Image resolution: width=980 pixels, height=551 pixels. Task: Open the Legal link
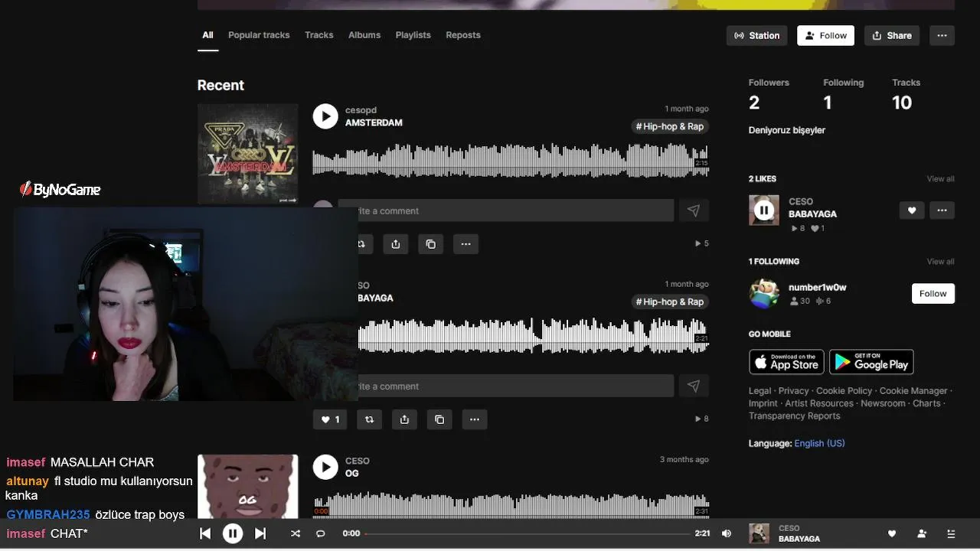pos(760,391)
